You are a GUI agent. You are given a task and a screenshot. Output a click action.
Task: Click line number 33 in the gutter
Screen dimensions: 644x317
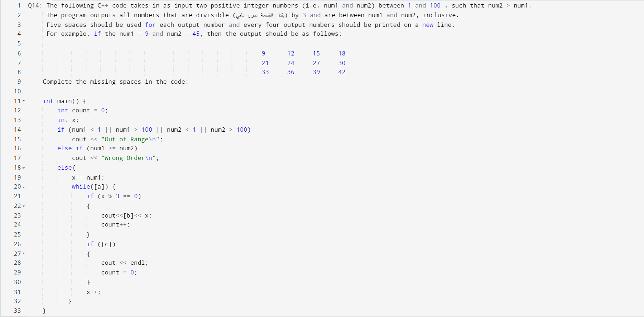coord(17,311)
